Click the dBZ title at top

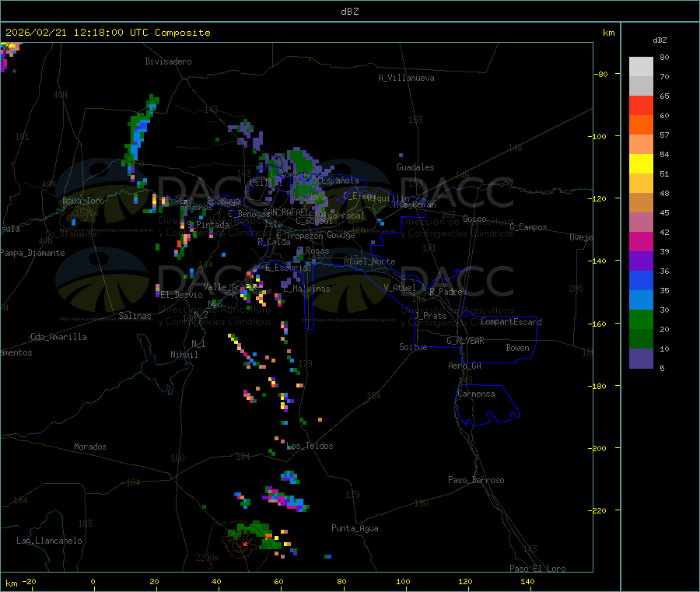tap(349, 12)
